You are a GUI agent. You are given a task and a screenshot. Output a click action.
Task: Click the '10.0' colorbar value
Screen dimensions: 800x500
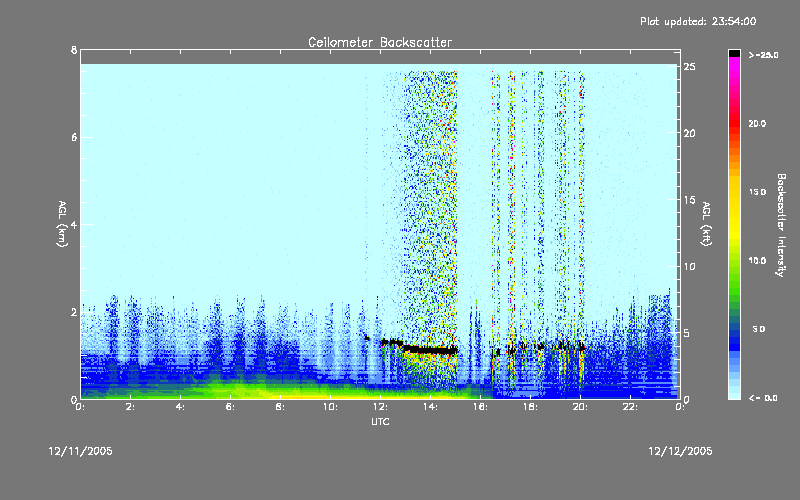pyautogui.click(x=757, y=261)
